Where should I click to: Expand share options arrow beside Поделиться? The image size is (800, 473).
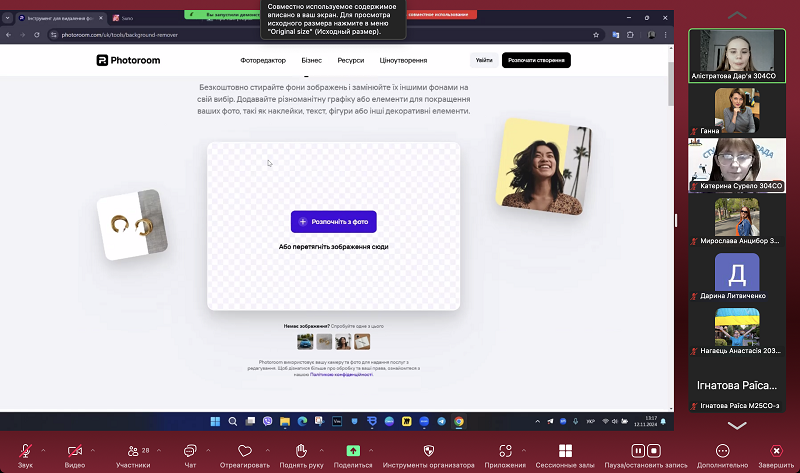371,451
